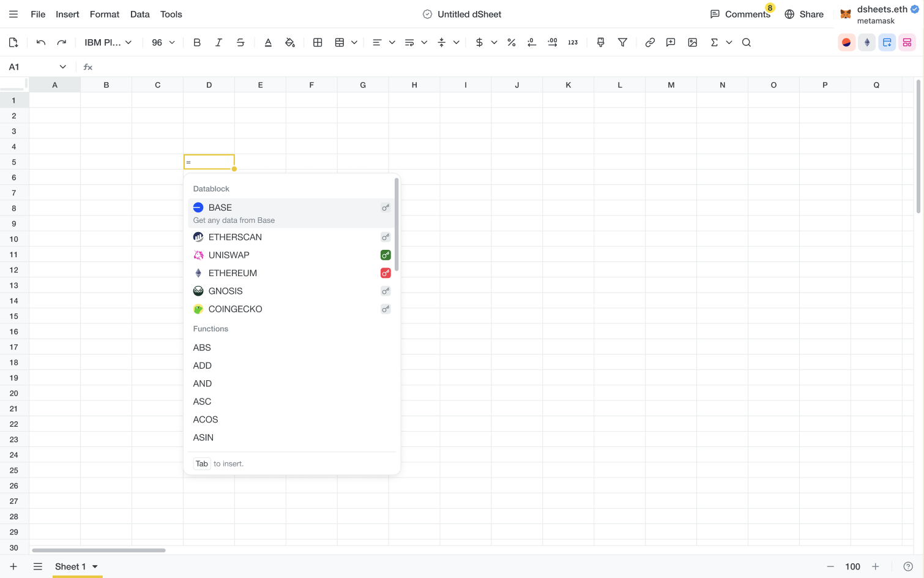The height and width of the screenshot is (578, 924).
Task: Insert an image into the sheet
Action: point(692,42)
